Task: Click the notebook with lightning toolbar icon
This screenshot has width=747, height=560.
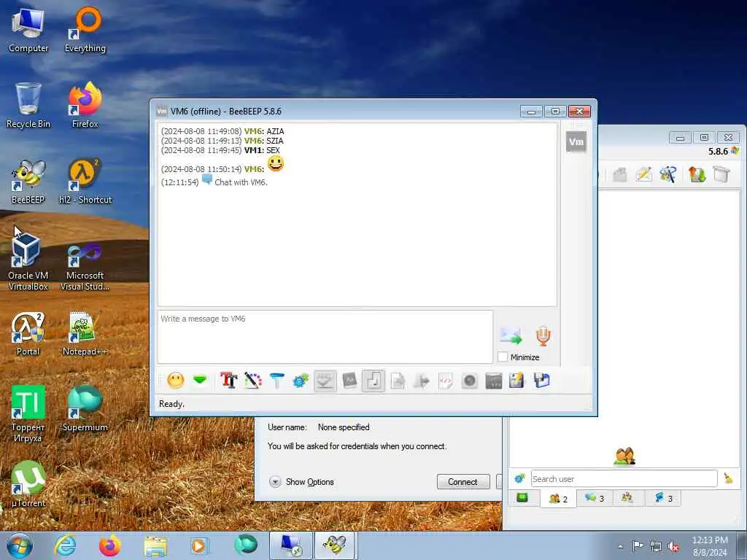Action: coord(517,381)
